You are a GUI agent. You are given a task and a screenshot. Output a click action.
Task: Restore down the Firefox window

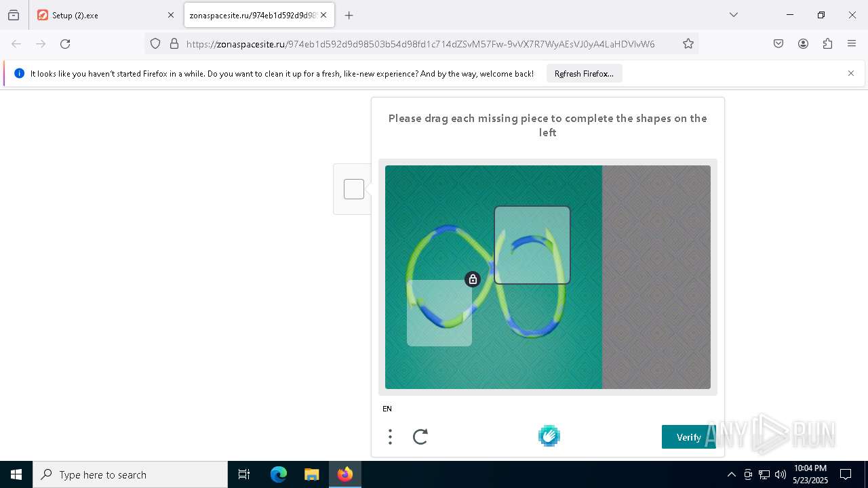[821, 15]
